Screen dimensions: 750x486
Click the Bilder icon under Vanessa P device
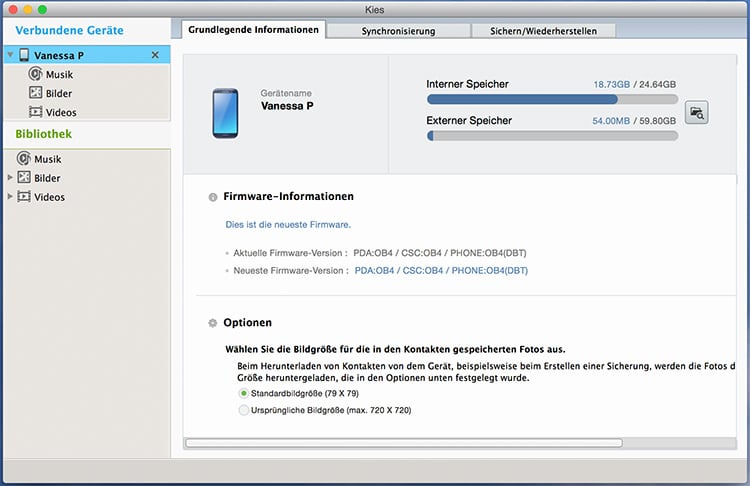tap(35, 92)
